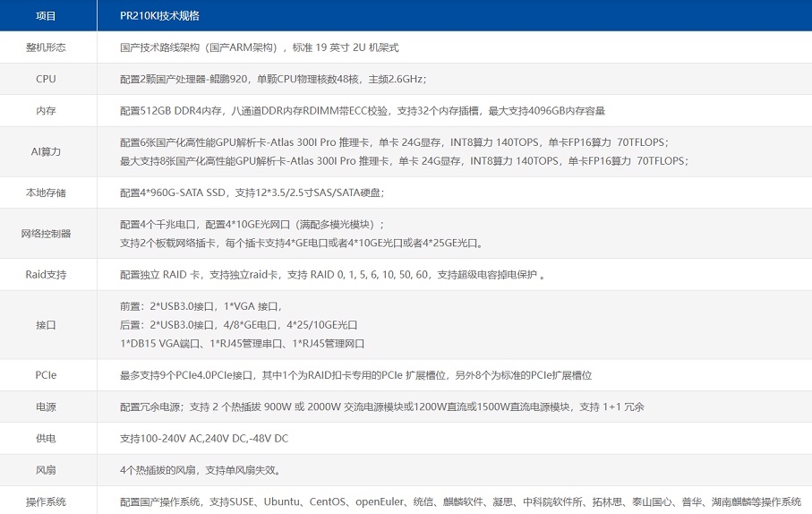The height and width of the screenshot is (514, 812).
Task: Click the '后置: 2*USB3.0接口' line
Action: click(239, 325)
